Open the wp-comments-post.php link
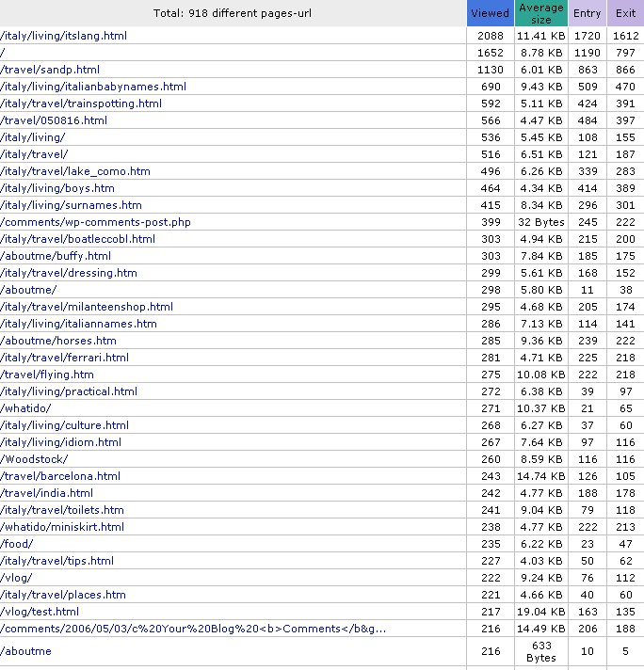 (x=95, y=222)
